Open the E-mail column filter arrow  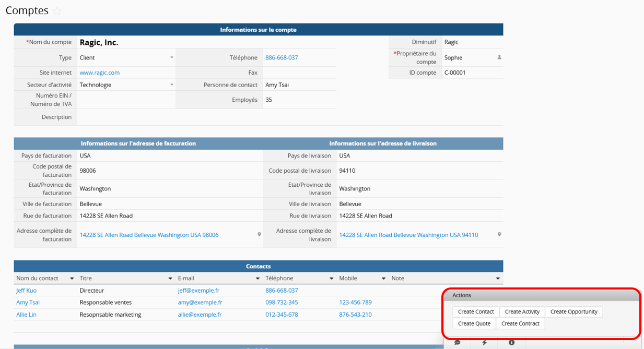click(257, 279)
